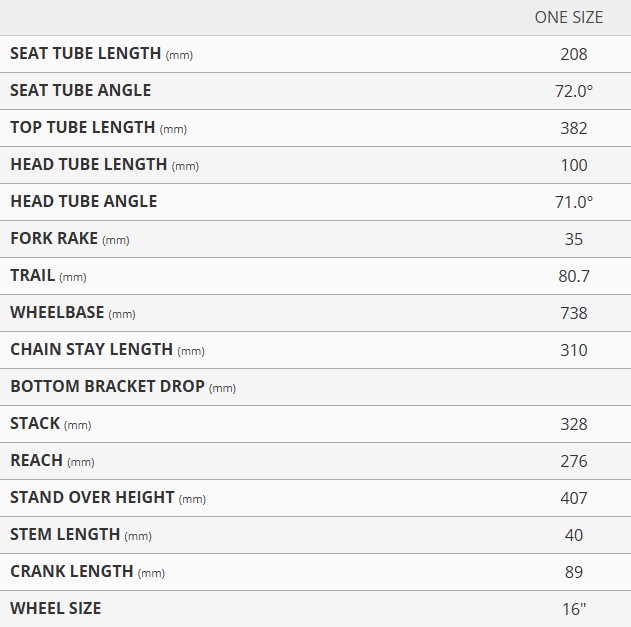Viewport: 631px width, 627px height.
Task: Click the HEAD TUBE LENGTH label
Action: (x=104, y=165)
